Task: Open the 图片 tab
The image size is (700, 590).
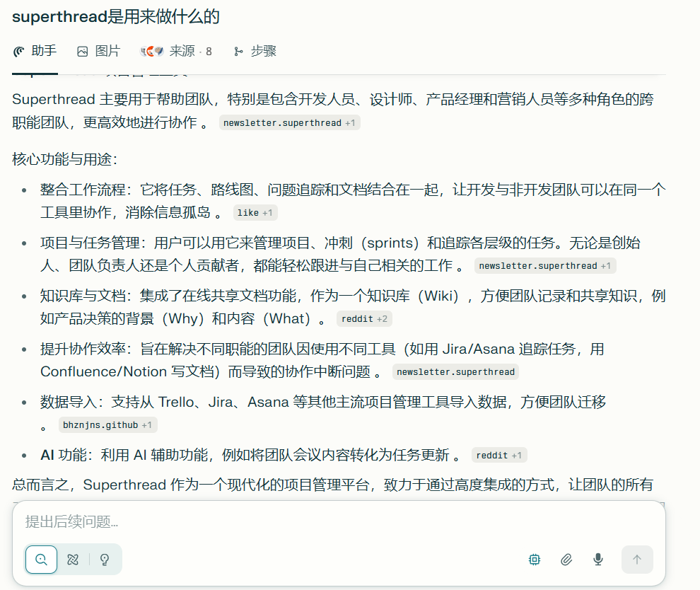Action: click(x=98, y=51)
